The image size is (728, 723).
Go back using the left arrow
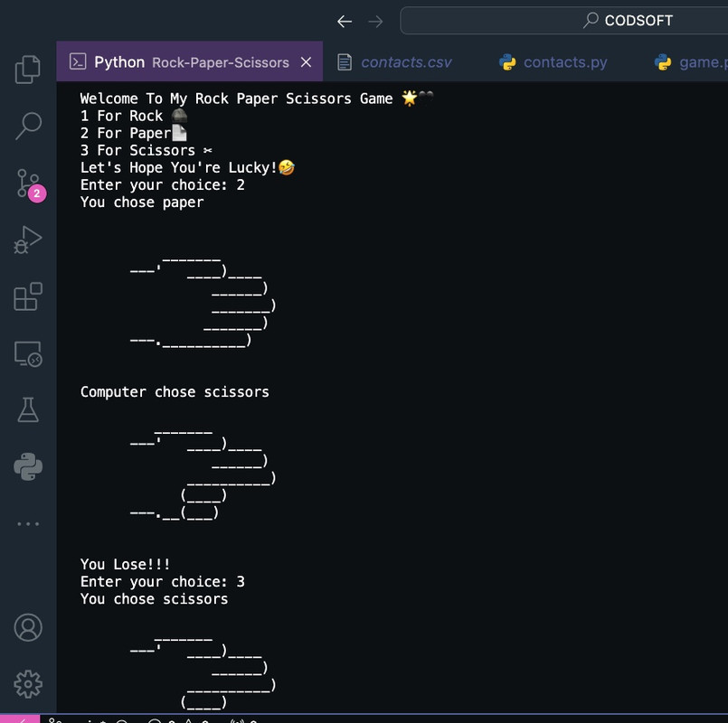[345, 22]
